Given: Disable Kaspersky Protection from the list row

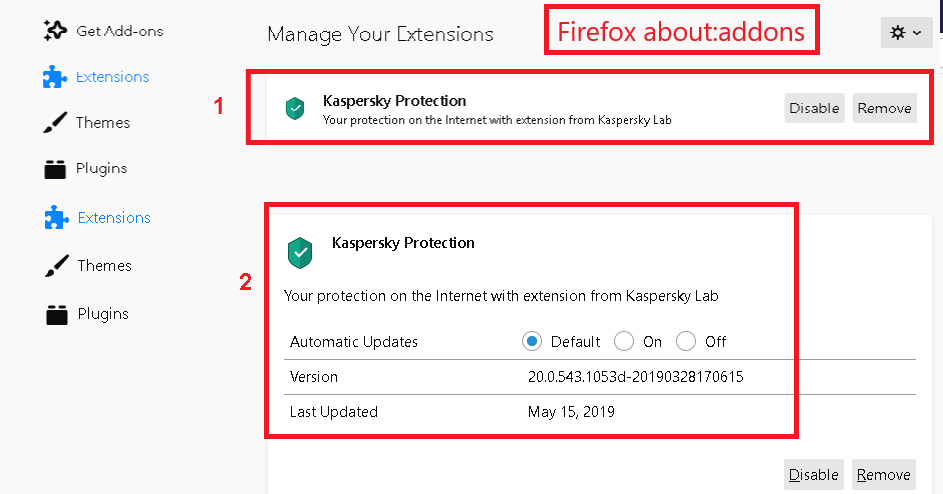Looking at the screenshot, I should 814,108.
